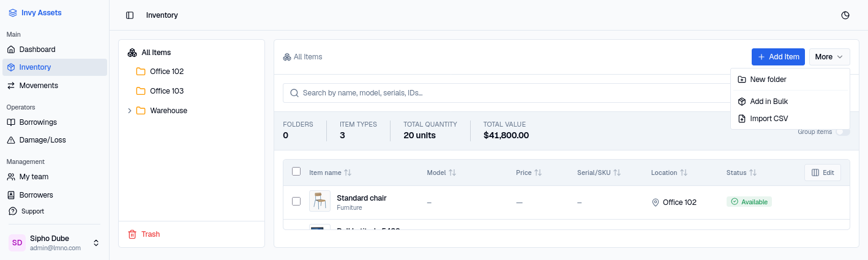The image size is (868, 260).
Task: Select All Items in the folder tree
Action: point(191,53)
